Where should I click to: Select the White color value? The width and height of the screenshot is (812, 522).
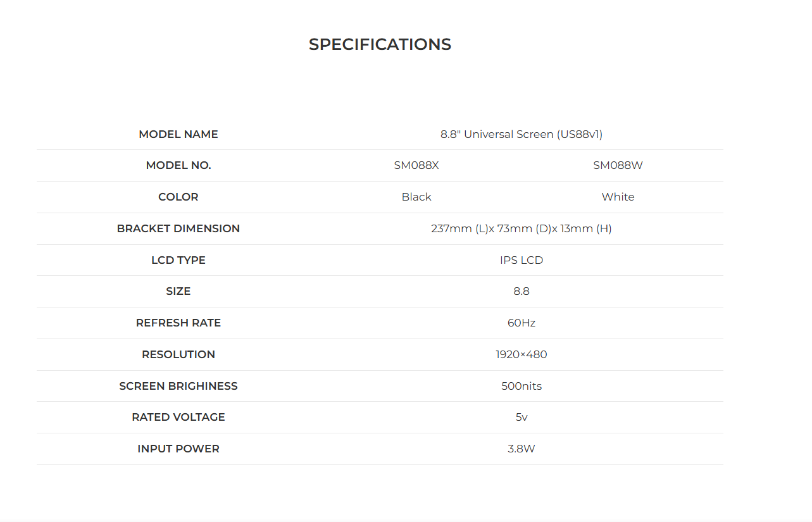coord(618,197)
